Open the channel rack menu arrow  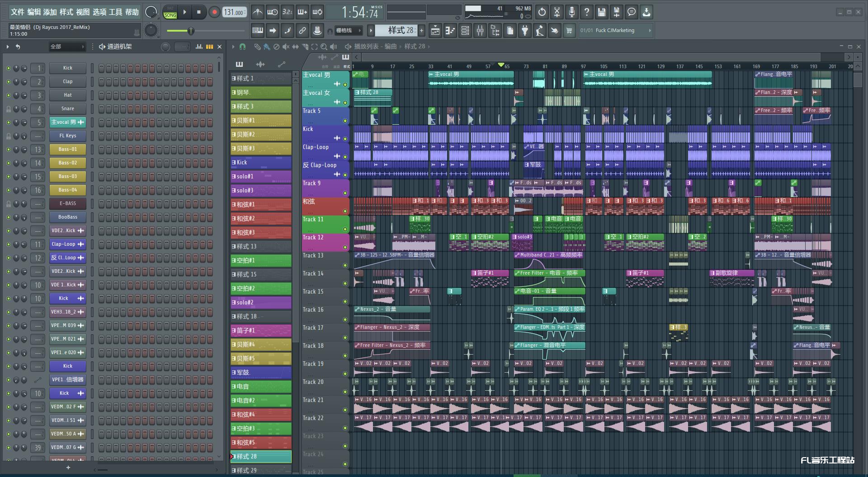[x=8, y=47]
